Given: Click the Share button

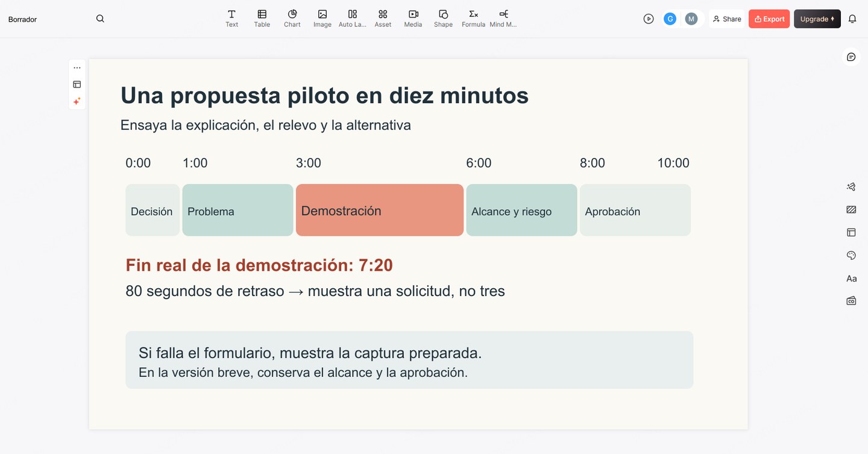Looking at the screenshot, I should [727, 19].
